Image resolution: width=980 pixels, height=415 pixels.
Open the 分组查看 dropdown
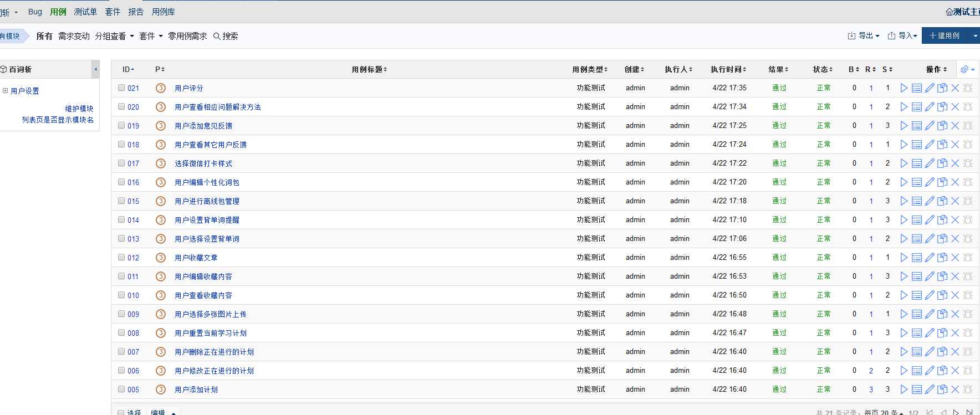tap(114, 36)
